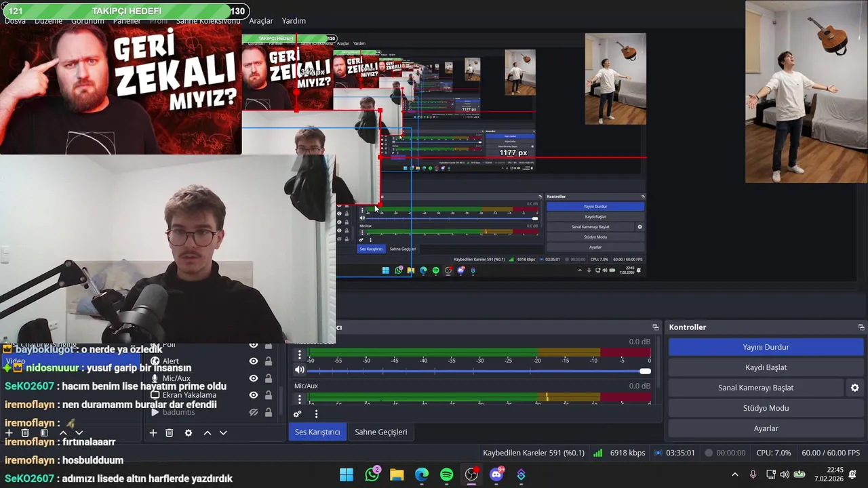The width and height of the screenshot is (868, 488).
Task: Hide the Alert source eye icon
Action: coord(254,361)
